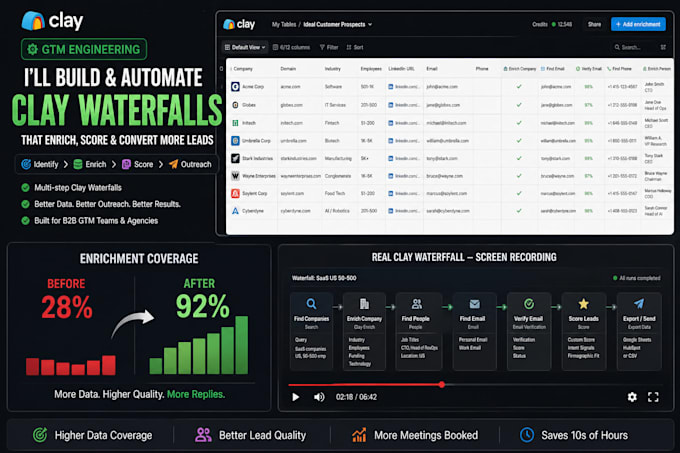The width and height of the screenshot is (680, 453).
Task: Click the Umbrella Corp company logo
Action: [235, 141]
